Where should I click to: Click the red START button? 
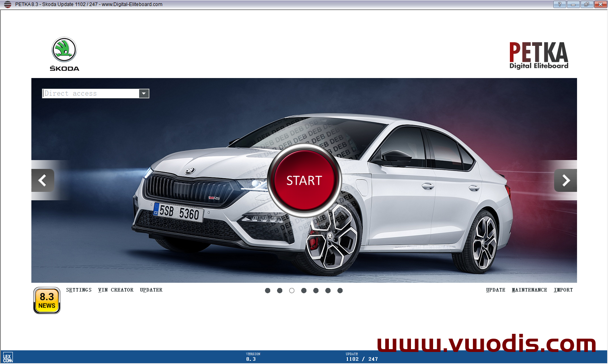(x=304, y=180)
